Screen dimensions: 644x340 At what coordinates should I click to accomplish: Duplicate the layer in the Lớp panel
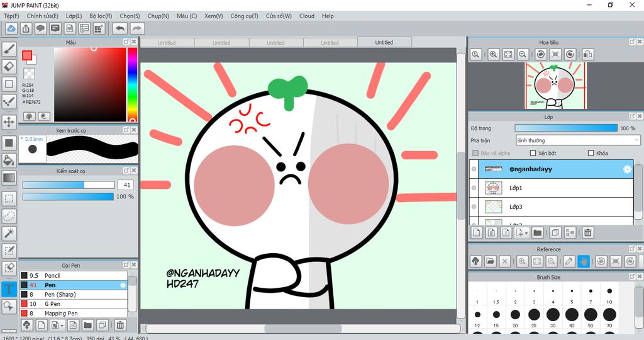555,233
